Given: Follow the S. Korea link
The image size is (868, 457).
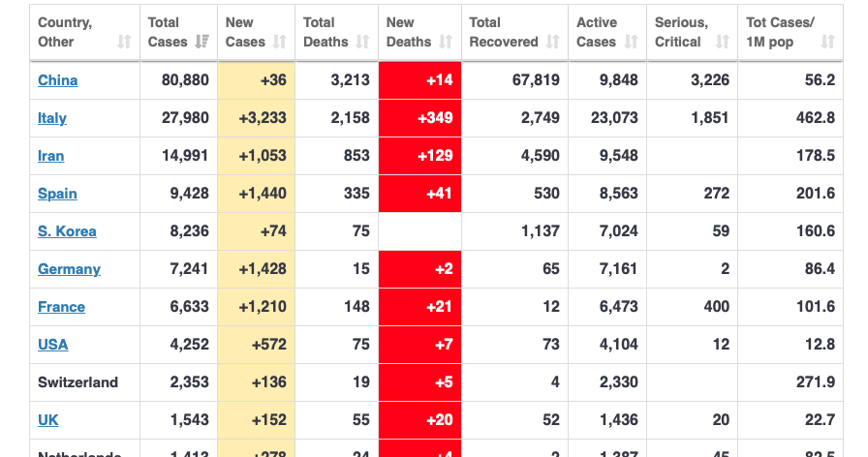Looking at the screenshot, I should 67,231.
